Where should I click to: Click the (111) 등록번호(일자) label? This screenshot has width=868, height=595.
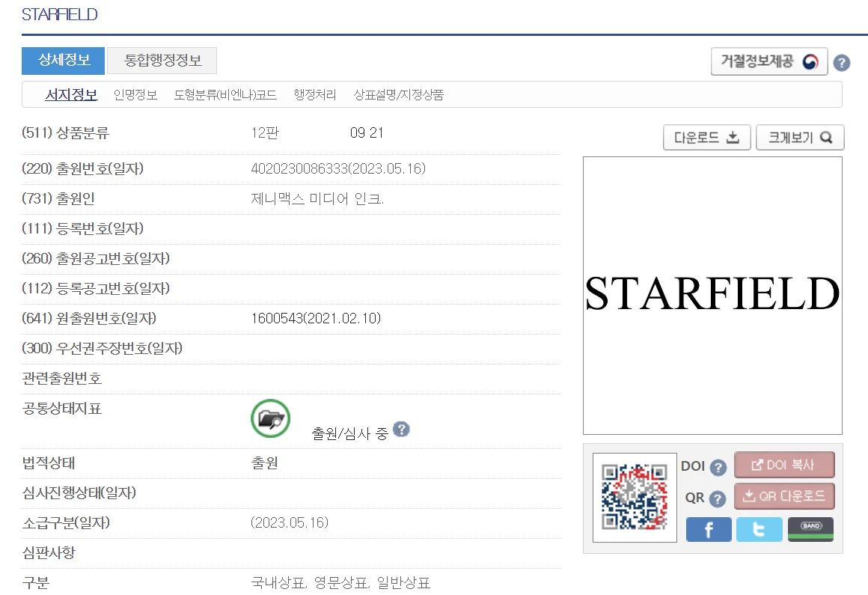[x=82, y=228]
